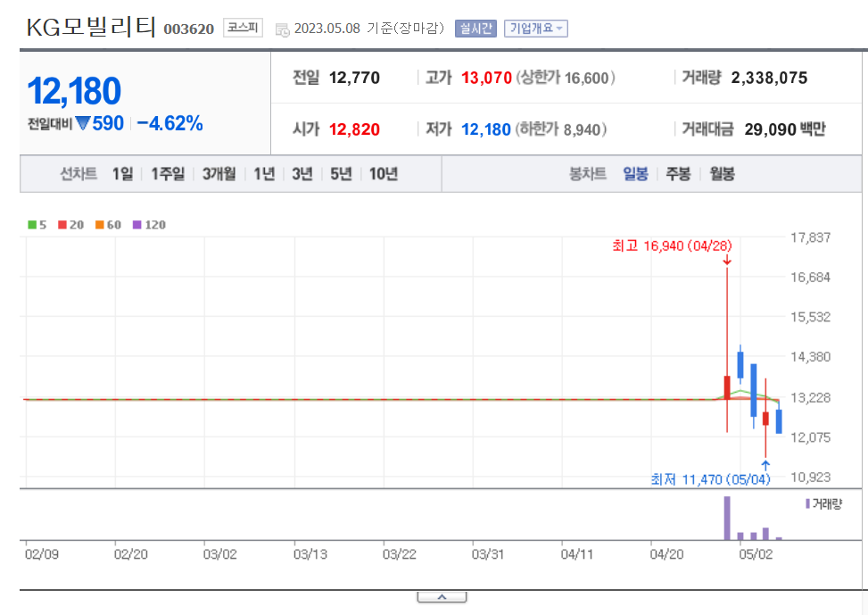The width and height of the screenshot is (868, 615).
Task: Click the stock code 003620
Action: (x=189, y=29)
